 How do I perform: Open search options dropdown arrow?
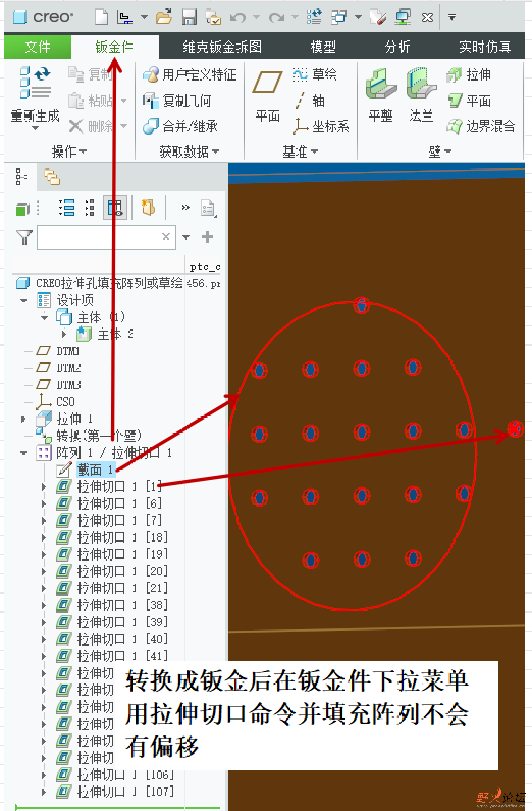coord(186,237)
